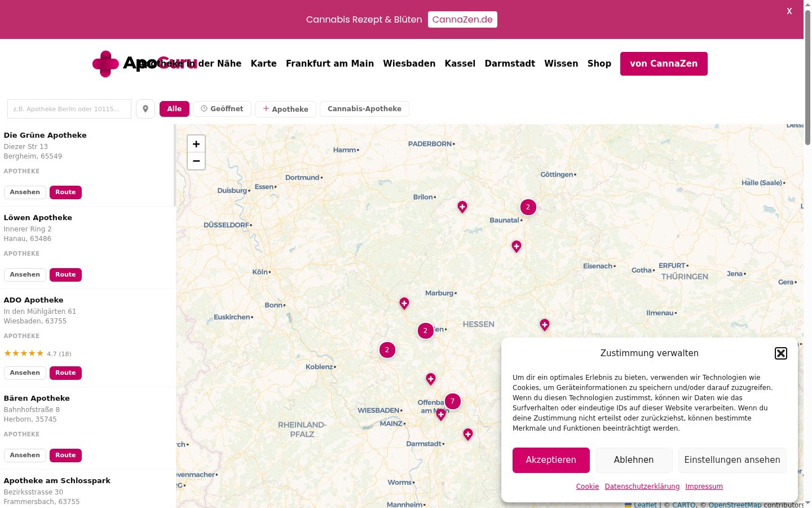
Task: Open the Cookie policy link
Action: 588,487
